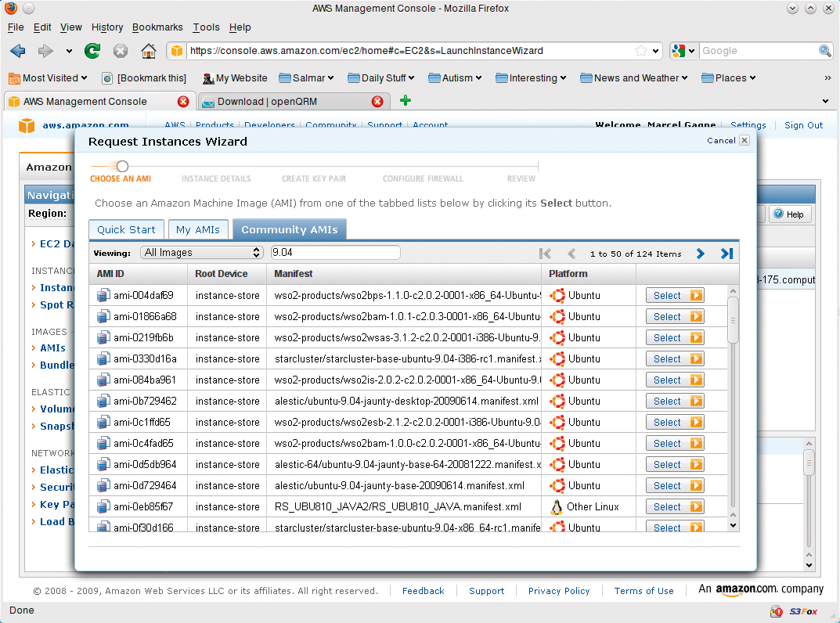Screen dimensions: 840x623
Task: Click the stop loading icon
Action: [121, 51]
